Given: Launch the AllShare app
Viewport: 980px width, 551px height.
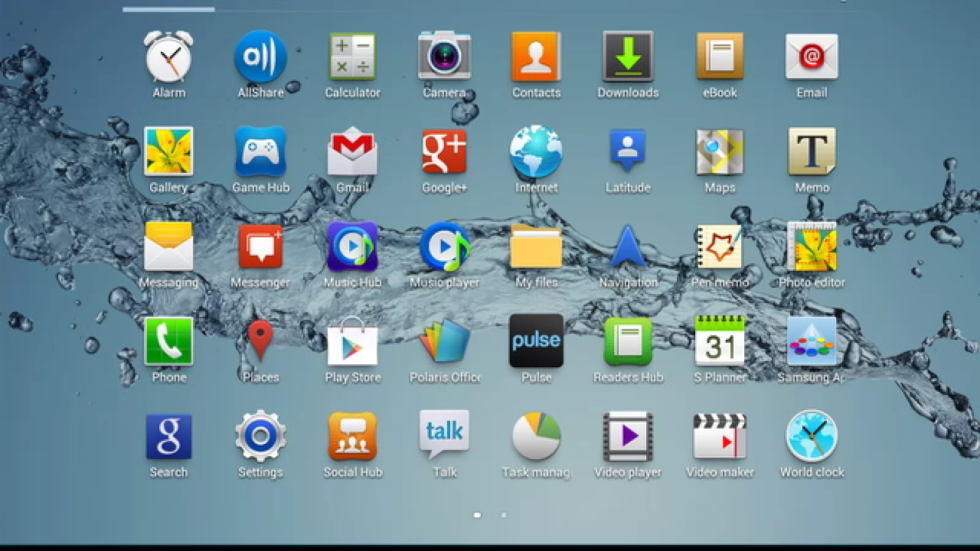Looking at the screenshot, I should pos(260,57).
